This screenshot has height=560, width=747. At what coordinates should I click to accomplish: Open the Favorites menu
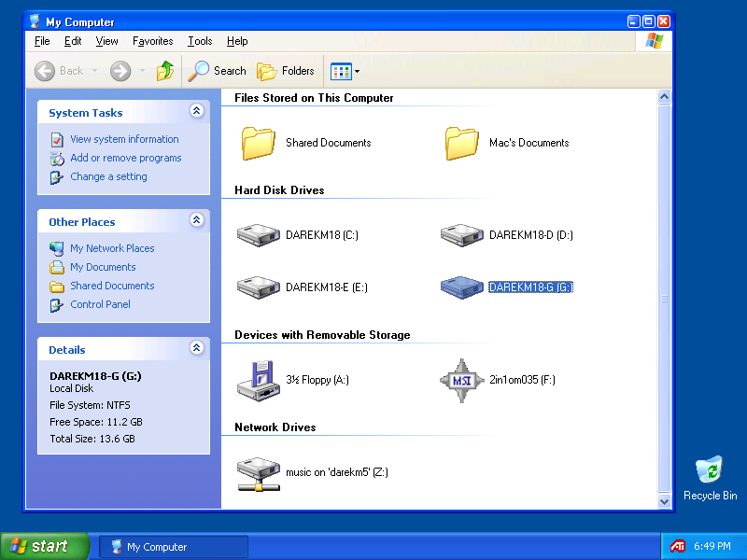(x=153, y=41)
